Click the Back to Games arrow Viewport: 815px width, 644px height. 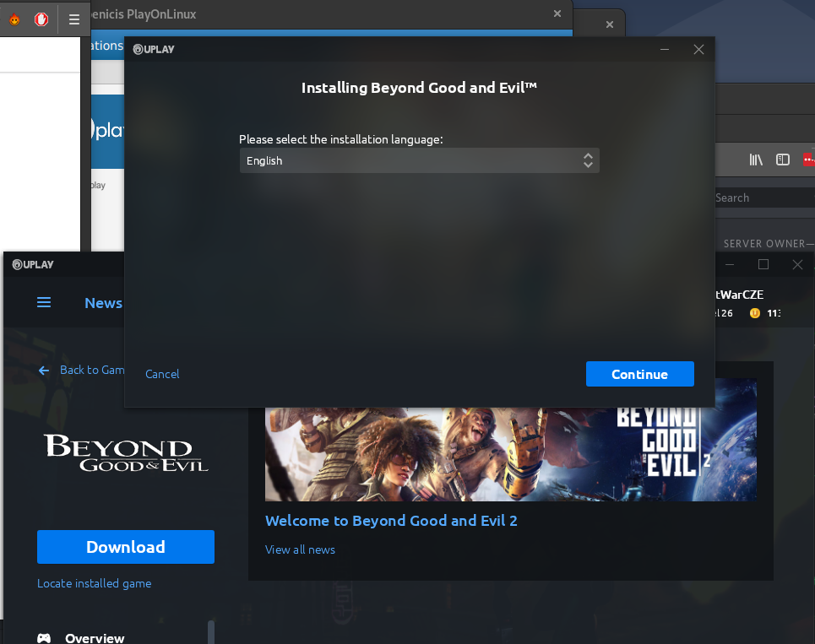[x=44, y=371]
